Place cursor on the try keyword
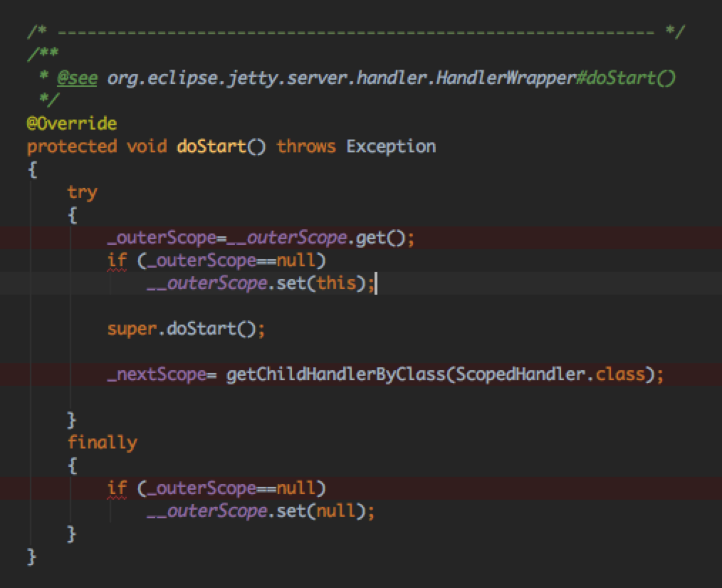The width and height of the screenshot is (722, 588). 82,192
